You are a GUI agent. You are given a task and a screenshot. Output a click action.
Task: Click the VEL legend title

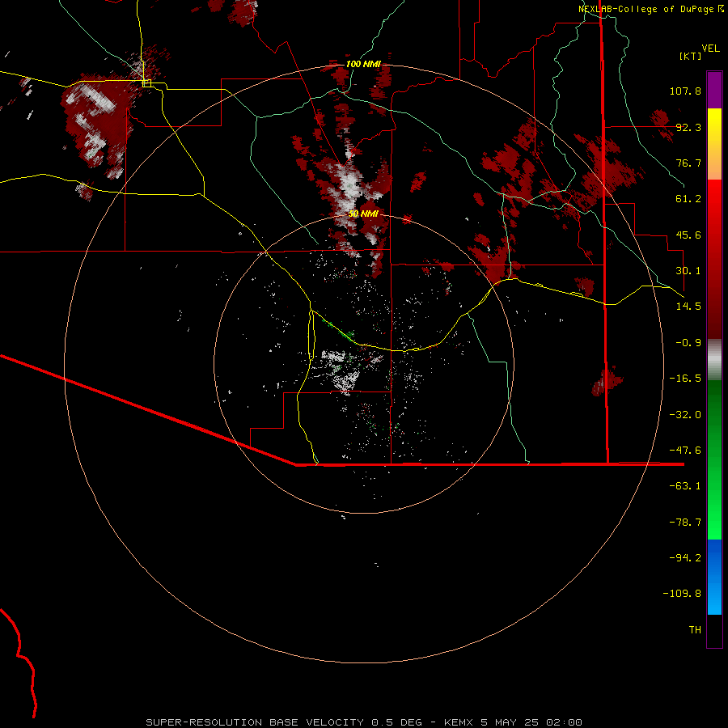(710, 49)
